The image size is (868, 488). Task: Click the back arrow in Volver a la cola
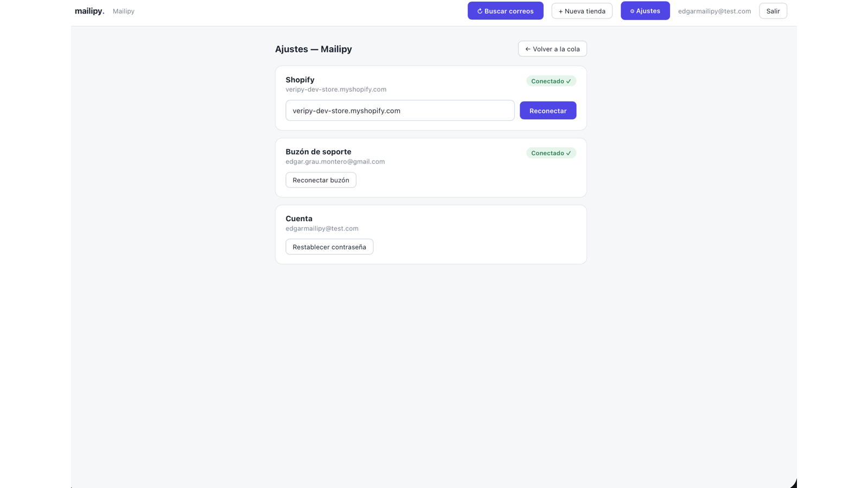(x=528, y=49)
